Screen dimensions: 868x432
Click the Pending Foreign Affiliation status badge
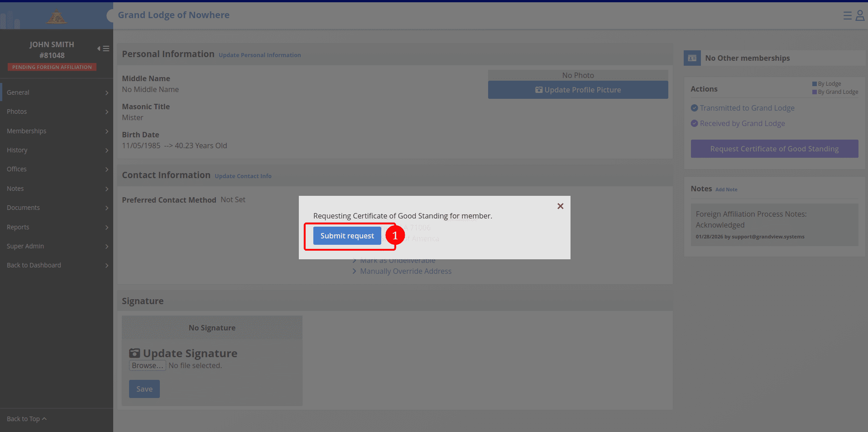[52, 67]
